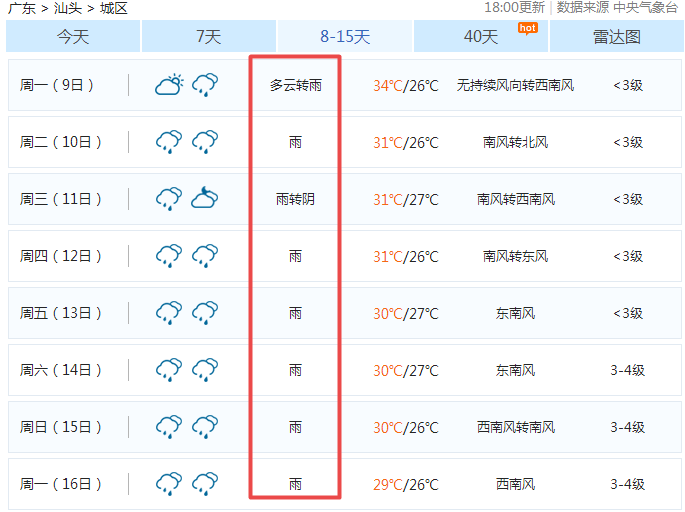Click 西南风 in the 周一 16日 row
This screenshot has width=685, height=512.
(515, 484)
